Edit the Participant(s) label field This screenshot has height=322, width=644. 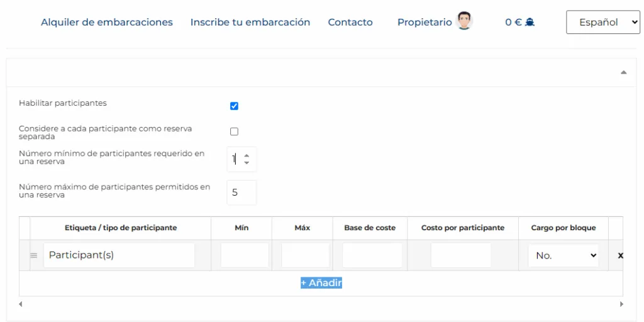click(x=119, y=255)
